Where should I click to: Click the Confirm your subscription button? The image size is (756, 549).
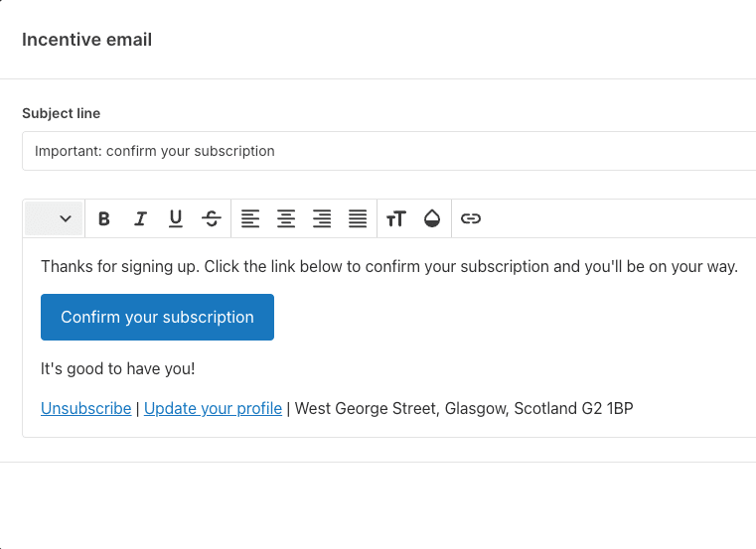pos(157,317)
